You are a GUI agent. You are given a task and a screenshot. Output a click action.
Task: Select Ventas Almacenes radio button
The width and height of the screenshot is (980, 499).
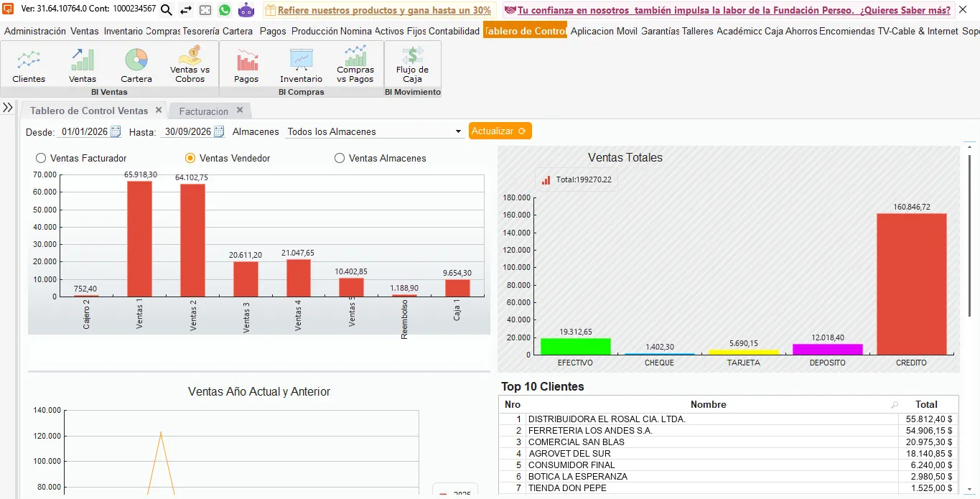[340, 158]
